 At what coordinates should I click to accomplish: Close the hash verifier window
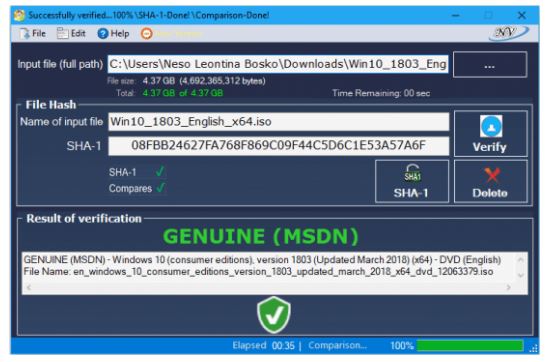point(522,15)
